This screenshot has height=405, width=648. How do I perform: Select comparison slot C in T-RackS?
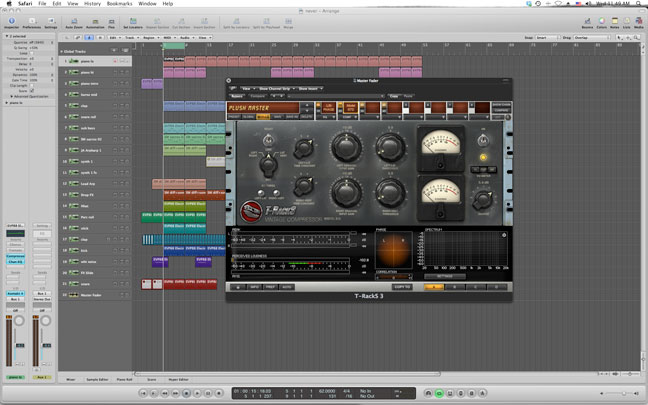pos(475,287)
